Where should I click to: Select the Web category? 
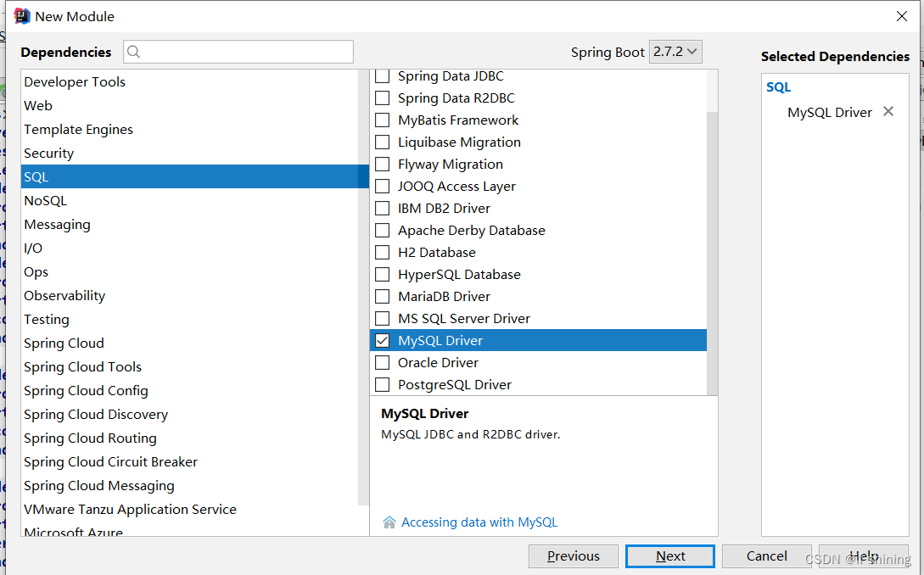click(38, 105)
